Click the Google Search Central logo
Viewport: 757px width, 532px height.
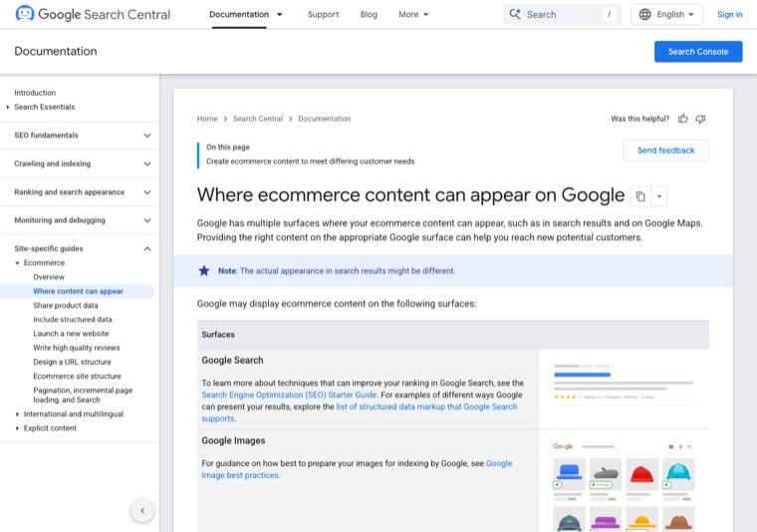click(93, 14)
